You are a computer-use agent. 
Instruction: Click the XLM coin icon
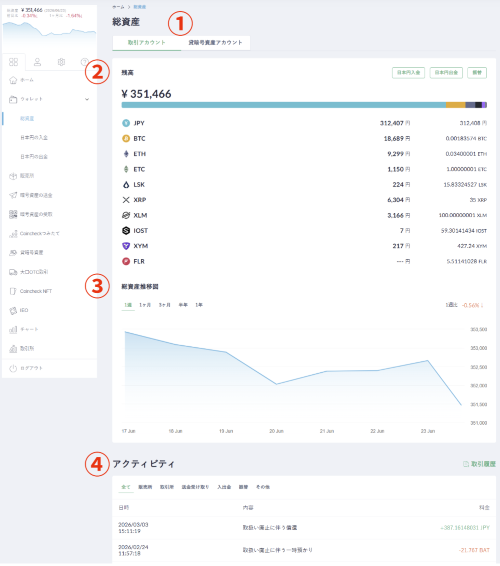coord(126,215)
